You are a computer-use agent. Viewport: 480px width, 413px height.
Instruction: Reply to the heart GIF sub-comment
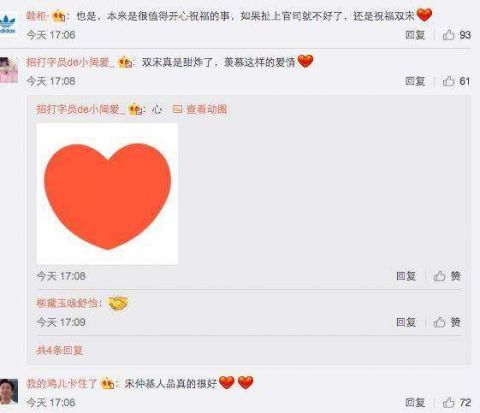click(406, 276)
